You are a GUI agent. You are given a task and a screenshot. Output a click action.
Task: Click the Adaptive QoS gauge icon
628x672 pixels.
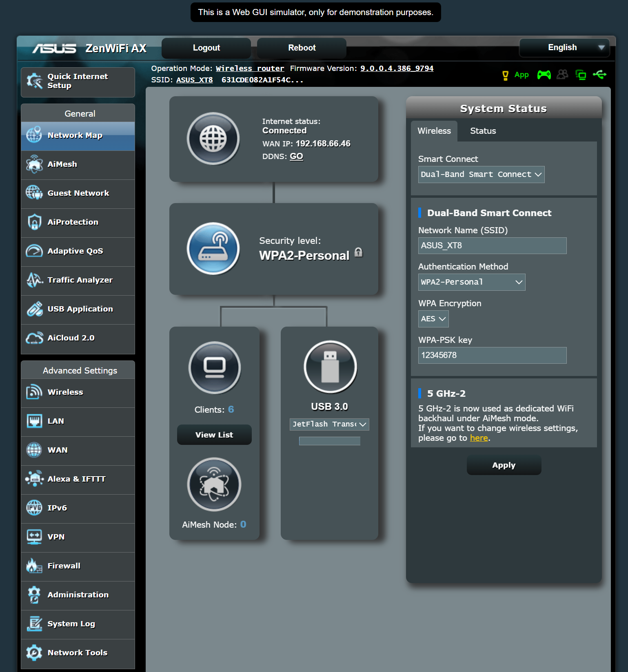(34, 251)
